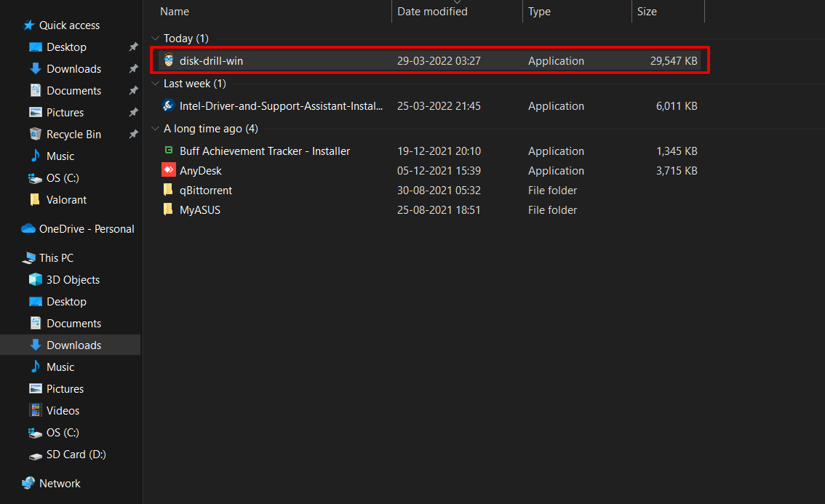Open Valorant label in Quick access
Viewport: 825px width, 504px height.
[x=66, y=200]
